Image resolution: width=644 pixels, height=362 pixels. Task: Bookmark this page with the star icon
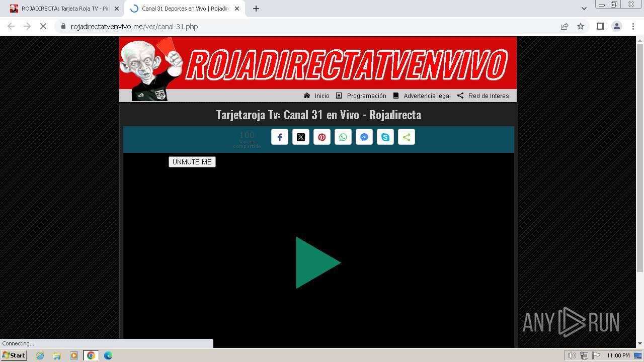(581, 26)
